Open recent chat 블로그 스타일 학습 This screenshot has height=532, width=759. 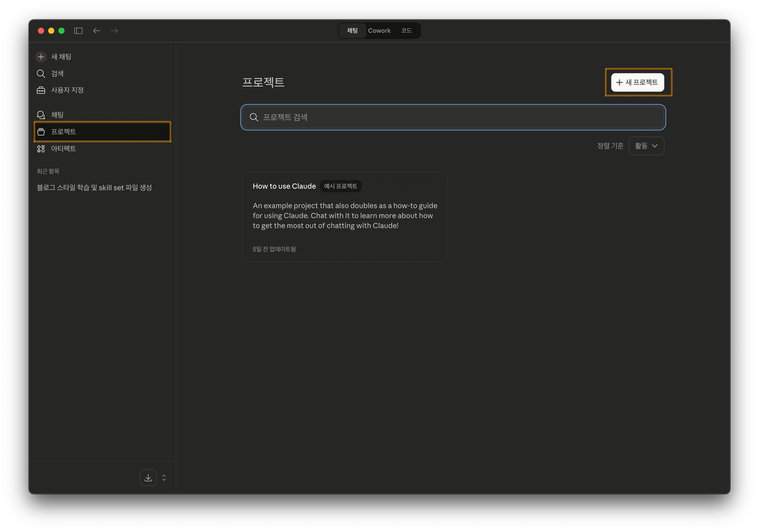click(94, 188)
